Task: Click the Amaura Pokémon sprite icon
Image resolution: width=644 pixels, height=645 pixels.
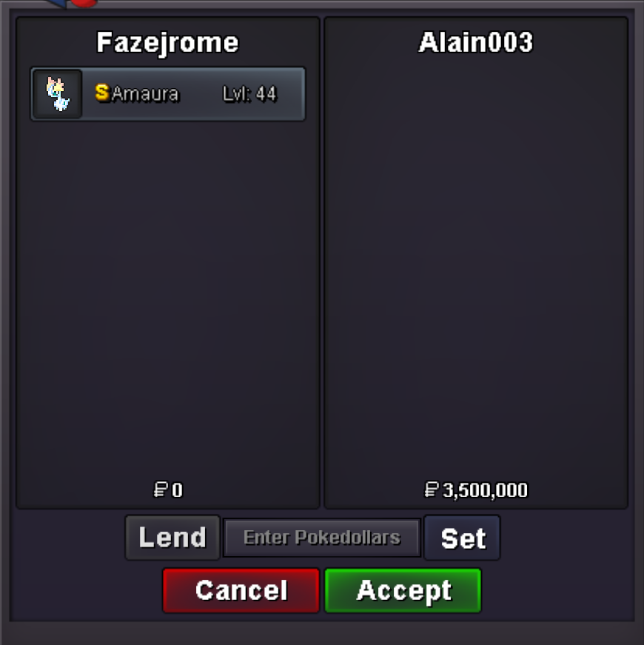Action: [x=58, y=94]
